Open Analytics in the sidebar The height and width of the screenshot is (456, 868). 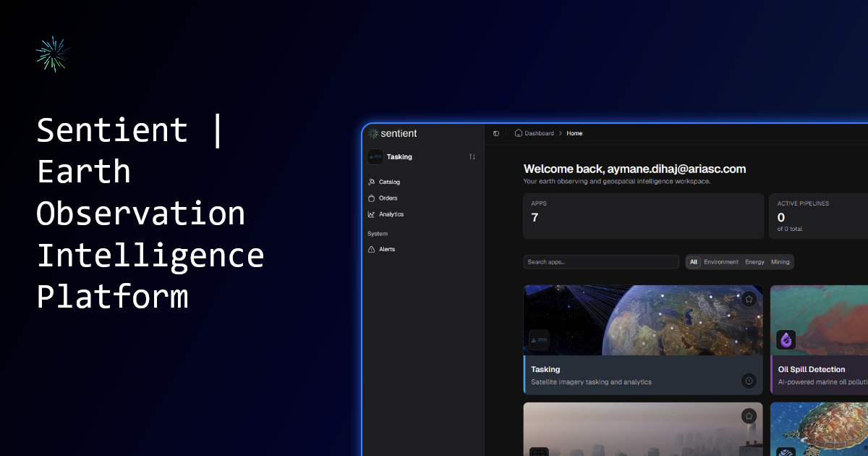386,214
